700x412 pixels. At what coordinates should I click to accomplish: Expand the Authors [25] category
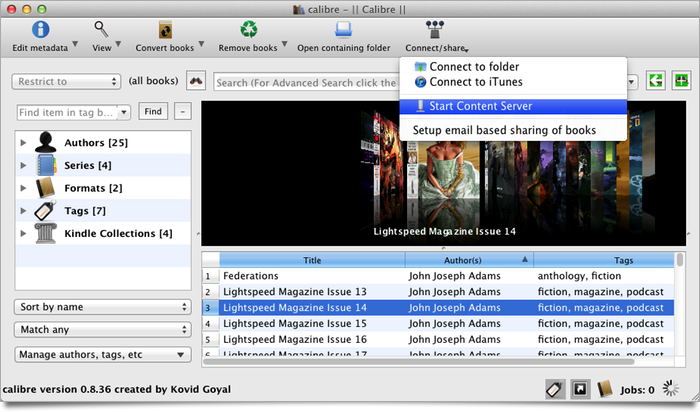(23, 143)
